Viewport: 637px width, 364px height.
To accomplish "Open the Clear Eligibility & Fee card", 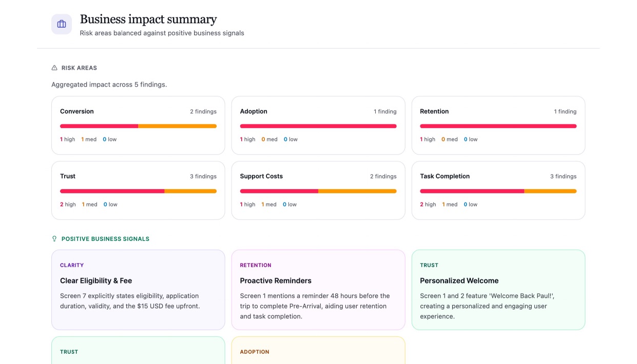I will pyautogui.click(x=138, y=290).
